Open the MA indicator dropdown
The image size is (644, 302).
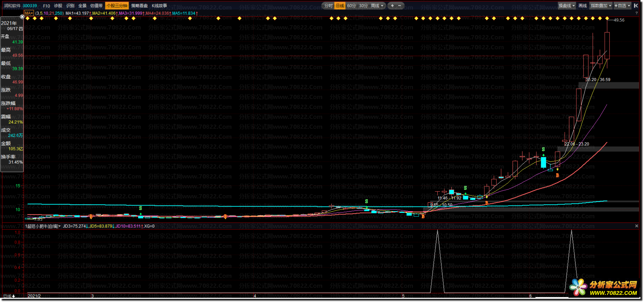[29, 13]
